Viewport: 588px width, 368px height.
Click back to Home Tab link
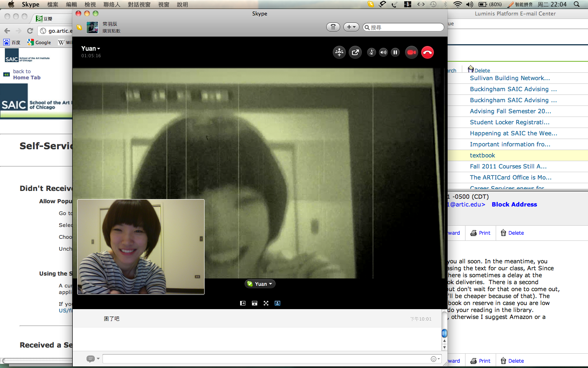click(x=27, y=74)
